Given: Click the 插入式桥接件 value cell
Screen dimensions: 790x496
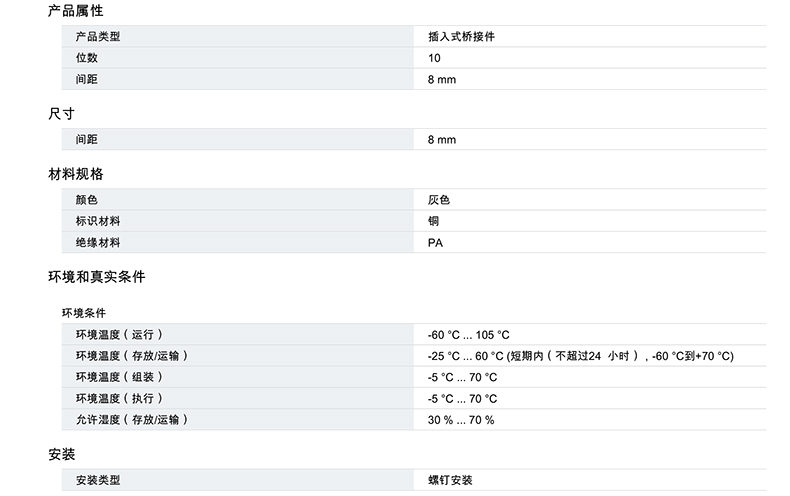Looking at the screenshot, I should (x=461, y=37).
